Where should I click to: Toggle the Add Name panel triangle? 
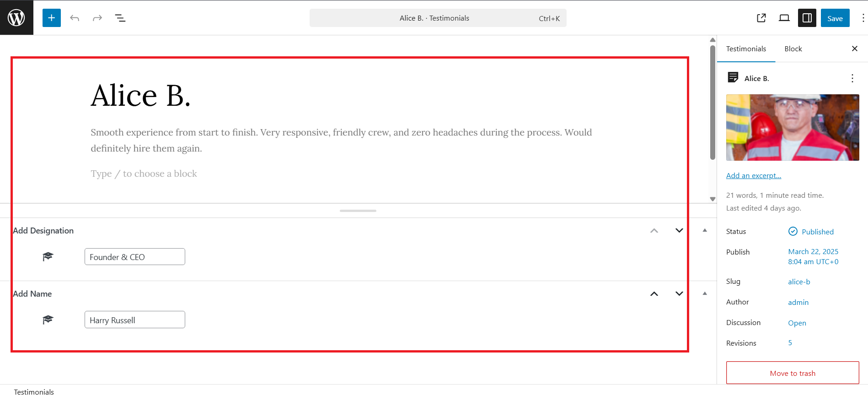705,293
